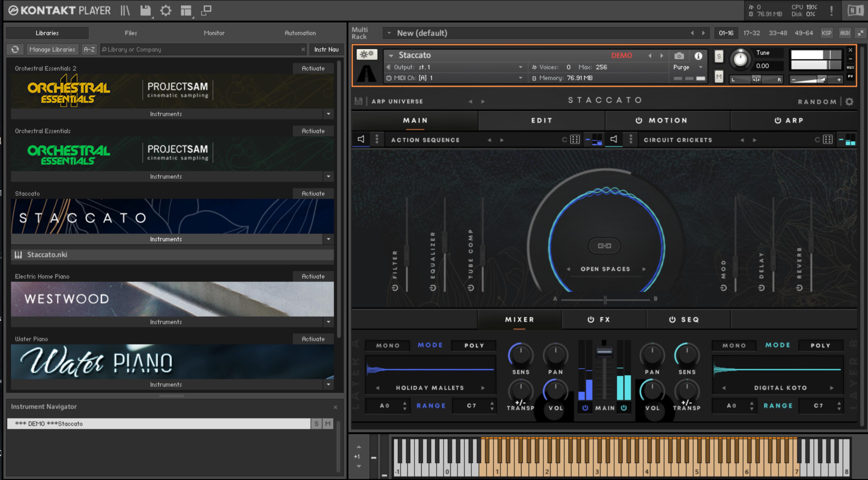Expand Orchestral Essentials 2 Instruments dropdown
Viewport: 868px width, 480px height.
(328, 114)
